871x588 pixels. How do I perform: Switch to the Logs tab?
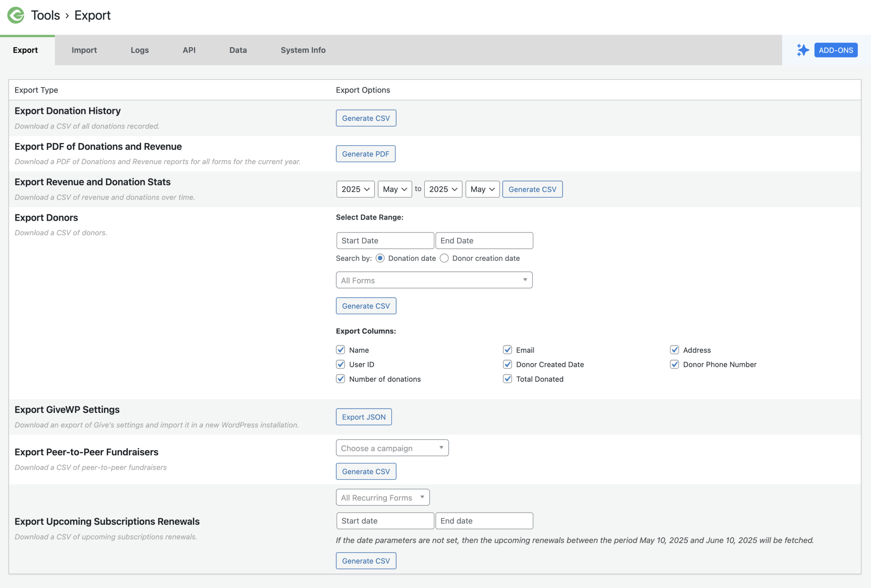point(139,50)
